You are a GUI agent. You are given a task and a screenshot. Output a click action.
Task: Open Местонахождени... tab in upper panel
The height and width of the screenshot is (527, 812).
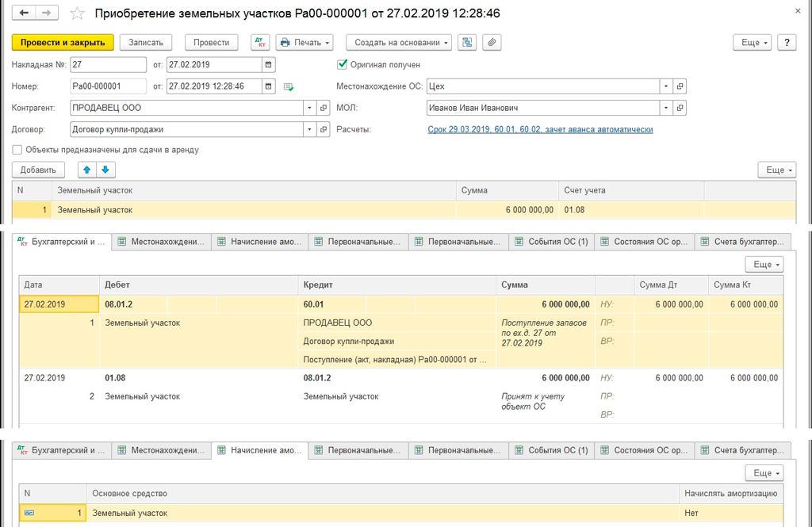point(162,242)
